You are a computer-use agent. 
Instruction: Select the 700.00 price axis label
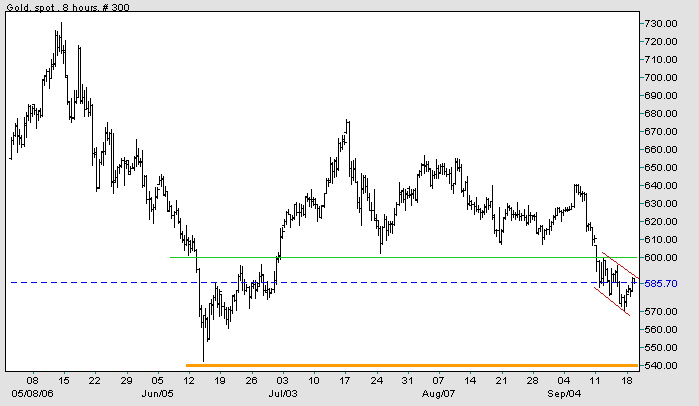pyautogui.click(x=661, y=78)
